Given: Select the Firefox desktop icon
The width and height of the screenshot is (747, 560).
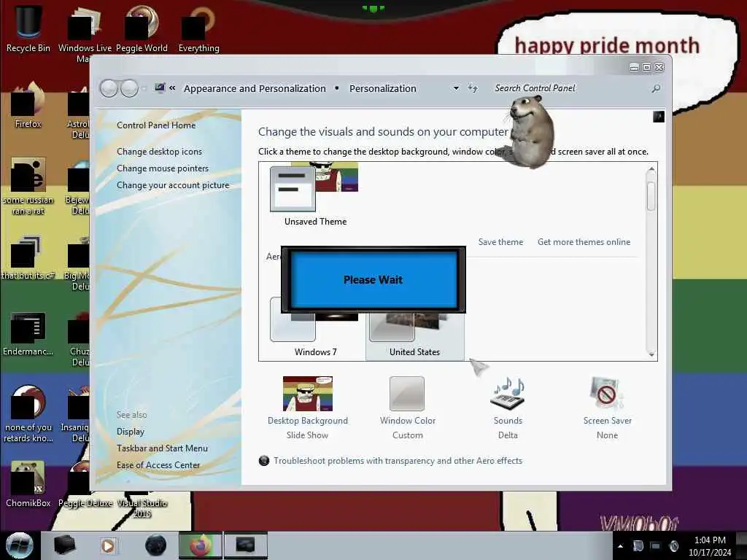Looking at the screenshot, I should 28,105.
